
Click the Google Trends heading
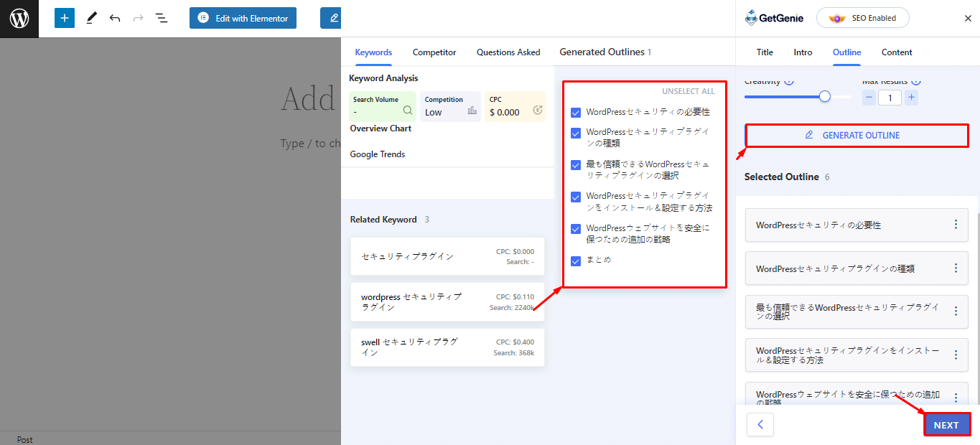[378, 154]
